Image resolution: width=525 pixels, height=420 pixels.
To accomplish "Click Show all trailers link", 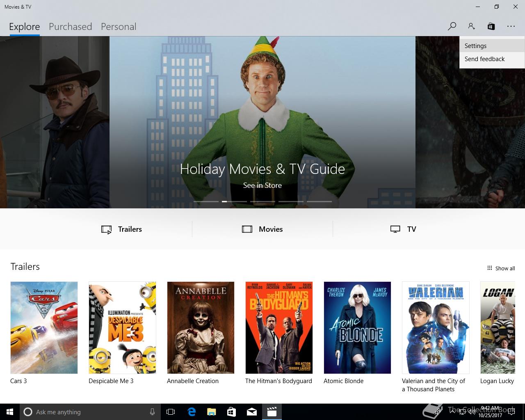I will pos(501,268).
